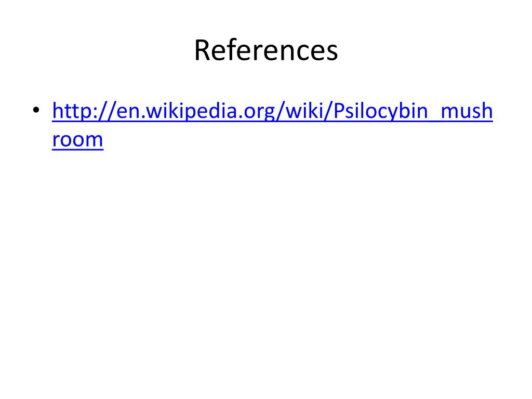Click the bullet point before the URL

tap(36, 110)
